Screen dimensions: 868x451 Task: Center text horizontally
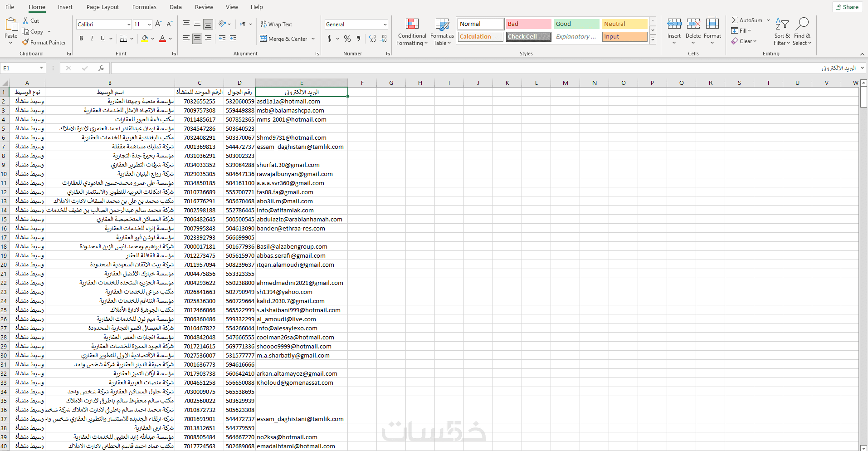[197, 39]
